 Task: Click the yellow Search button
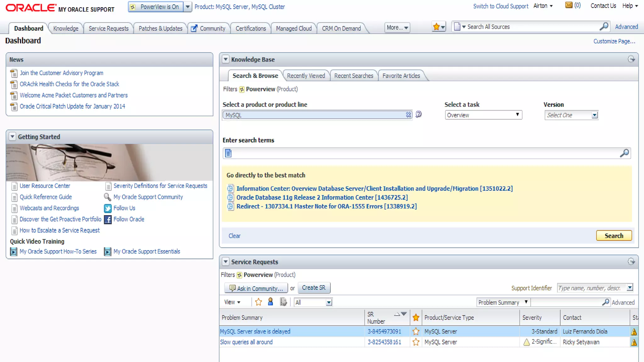pyautogui.click(x=614, y=236)
